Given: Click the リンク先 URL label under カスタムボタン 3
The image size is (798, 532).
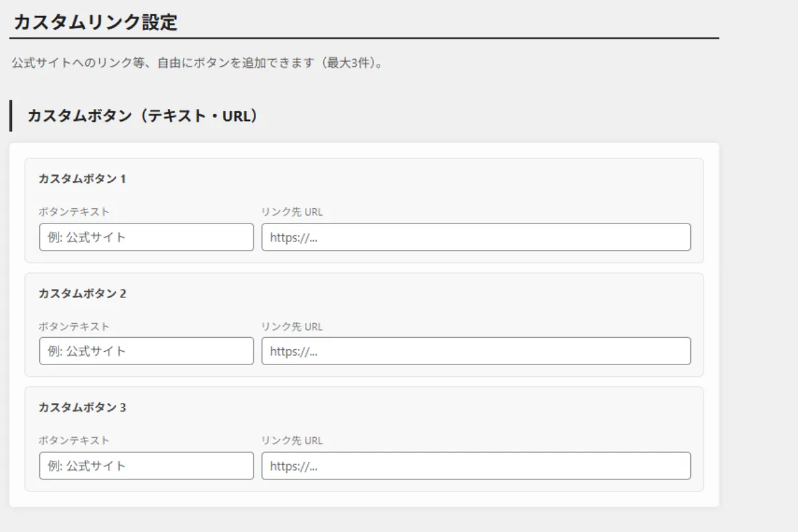Looking at the screenshot, I should pos(292,440).
